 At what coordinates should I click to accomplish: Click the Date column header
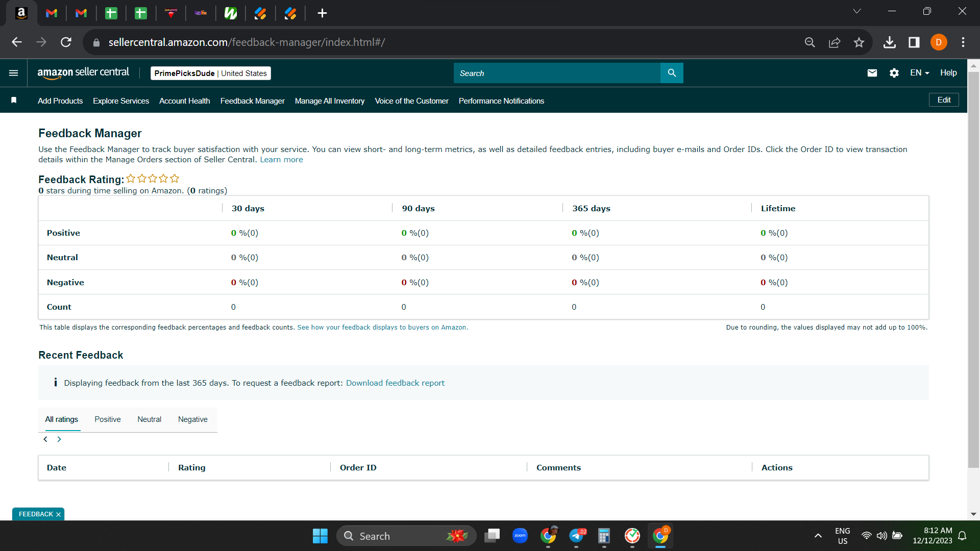click(57, 468)
